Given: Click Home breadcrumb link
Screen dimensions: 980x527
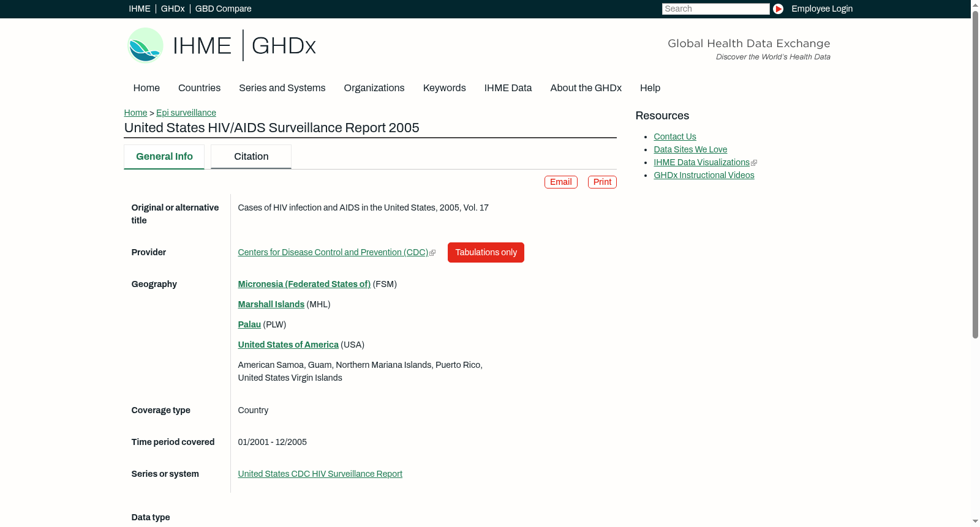Looking at the screenshot, I should click(x=135, y=113).
